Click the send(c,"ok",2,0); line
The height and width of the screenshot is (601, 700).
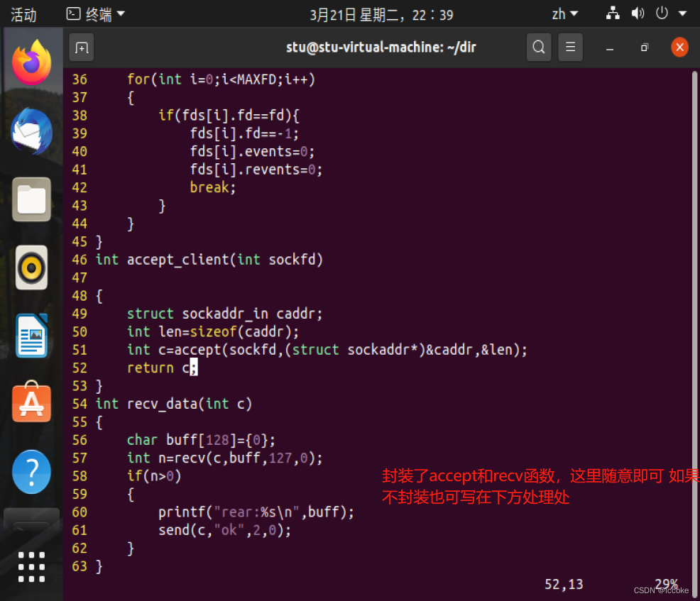224,530
